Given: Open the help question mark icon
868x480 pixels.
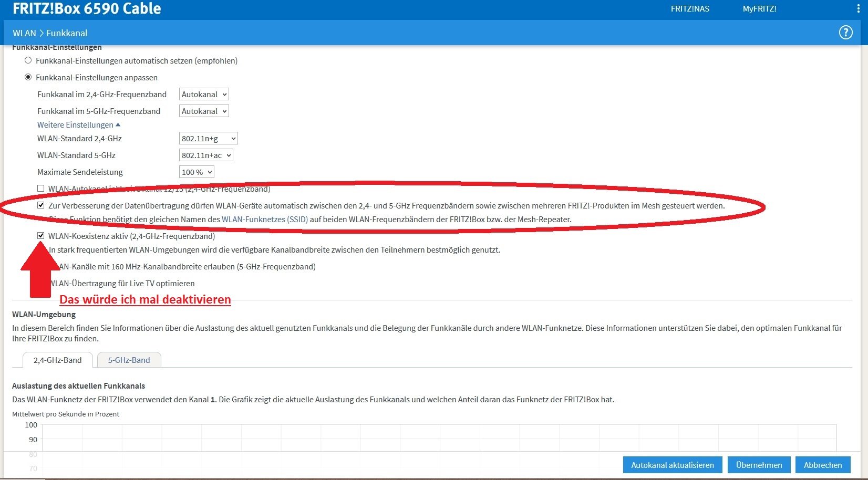Looking at the screenshot, I should (x=845, y=33).
